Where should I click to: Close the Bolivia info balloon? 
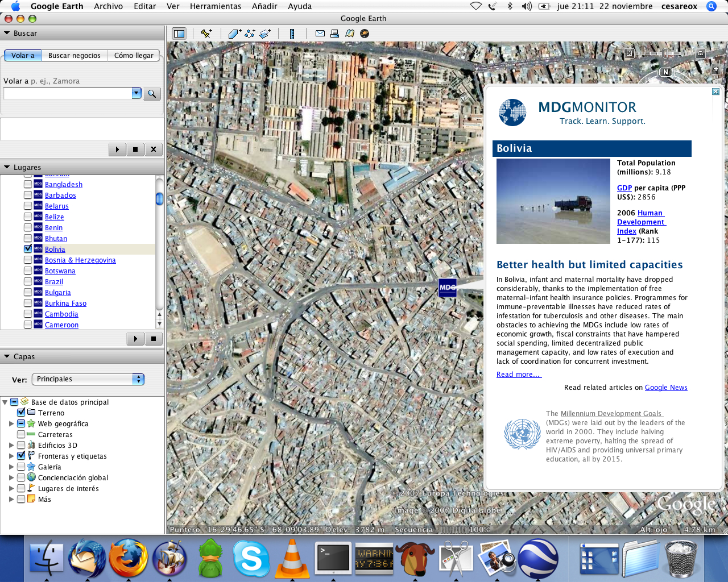tap(715, 92)
